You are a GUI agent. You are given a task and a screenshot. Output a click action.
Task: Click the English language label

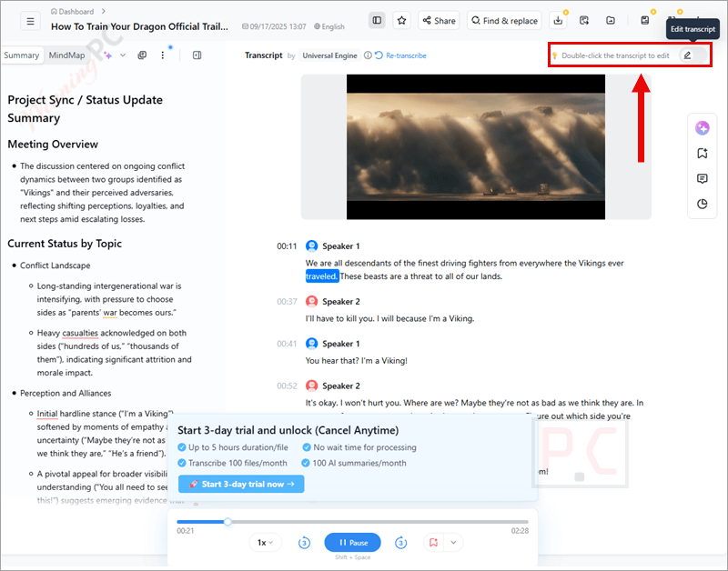tap(329, 26)
